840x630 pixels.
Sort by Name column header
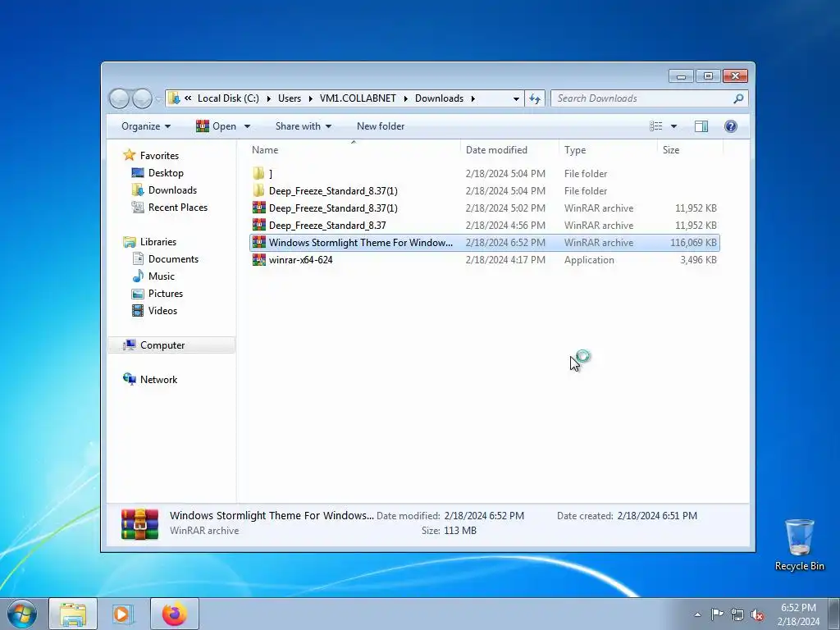(354, 150)
